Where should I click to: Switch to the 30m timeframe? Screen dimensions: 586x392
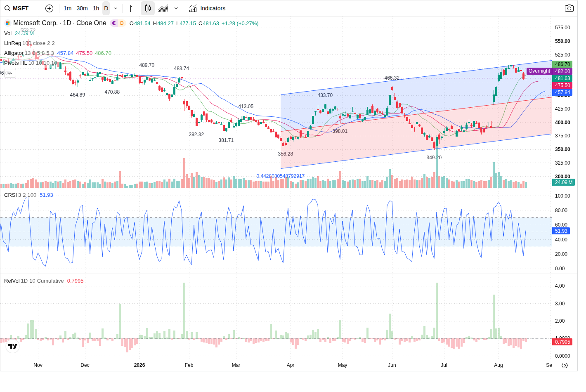pos(82,8)
